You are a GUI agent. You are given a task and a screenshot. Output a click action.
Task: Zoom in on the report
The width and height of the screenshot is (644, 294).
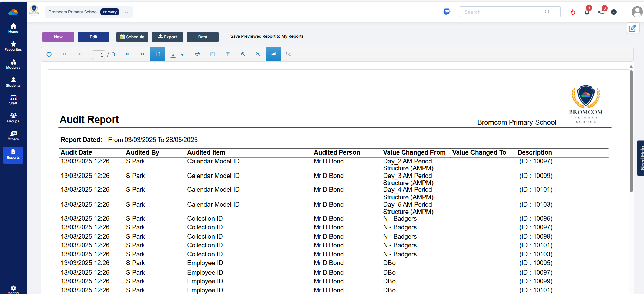point(243,54)
